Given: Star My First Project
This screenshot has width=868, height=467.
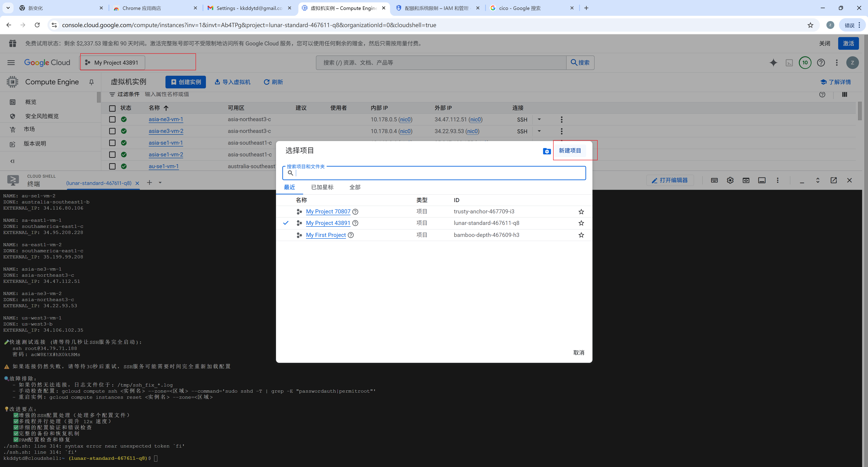Looking at the screenshot, I should coord(581,235).
